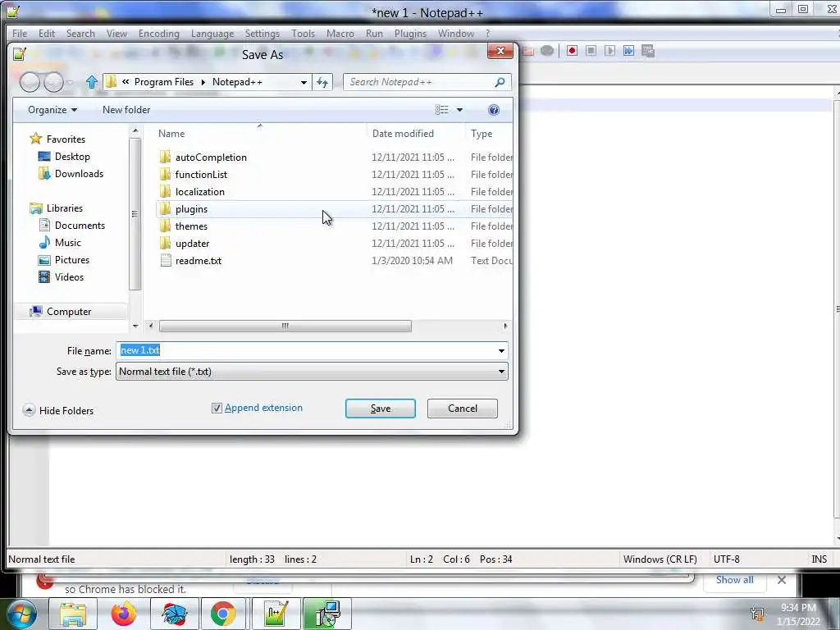Click the horizontal scrollbar thumb in file list
Image resolution: width=840 pixels, height=630 pixels.
click(x=285, y=326)
